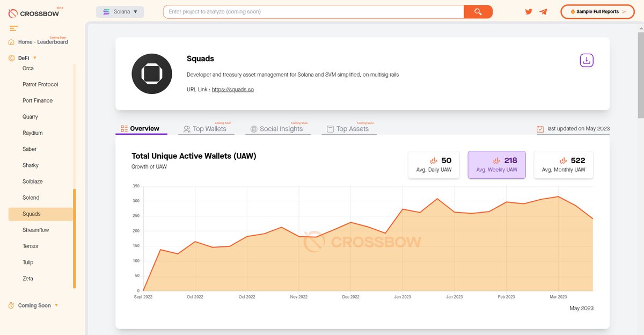Click the Squads title heading
Screen dimensions: 644x335
coord(200,59)
